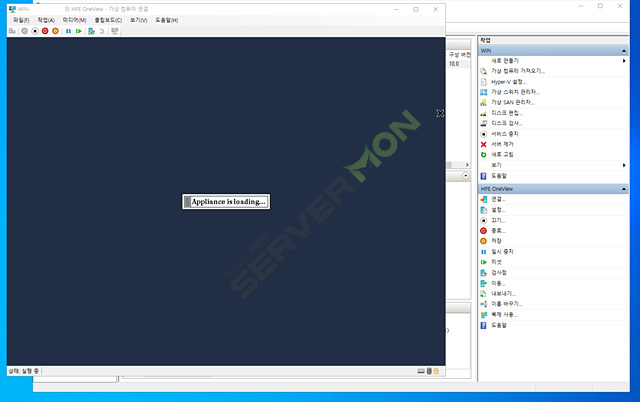Click the Checkpoint icon in VM toolbar
The width and height of the screenshot is (640, 402).
pos(91,31)
